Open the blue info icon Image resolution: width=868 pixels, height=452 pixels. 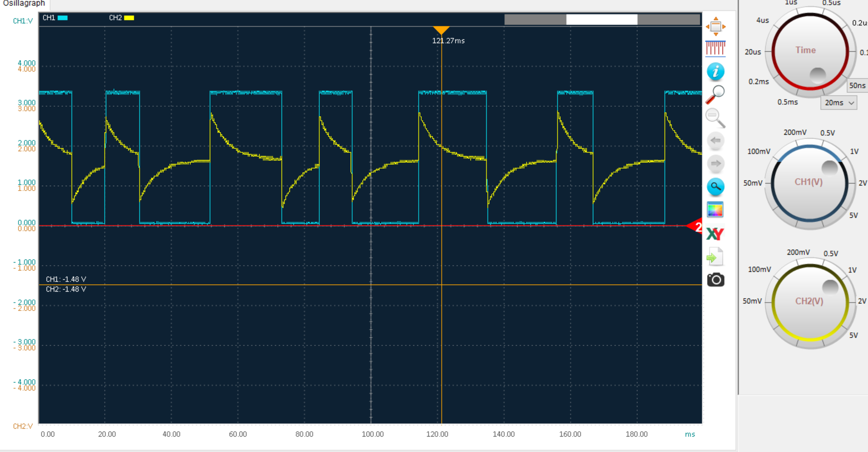pyautogui.click(x=715, y=71)
